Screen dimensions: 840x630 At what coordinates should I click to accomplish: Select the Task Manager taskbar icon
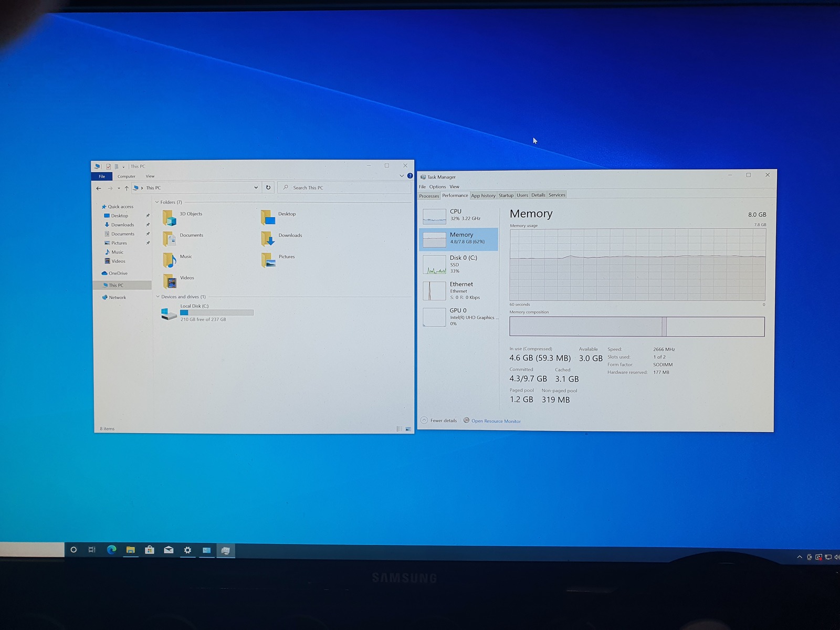click(225, 550)
